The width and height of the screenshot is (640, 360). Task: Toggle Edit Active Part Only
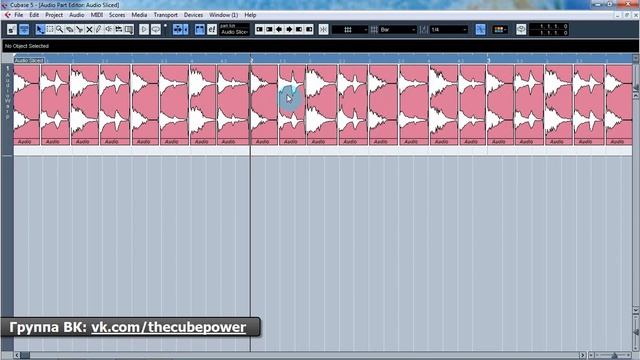pos(212,29)
